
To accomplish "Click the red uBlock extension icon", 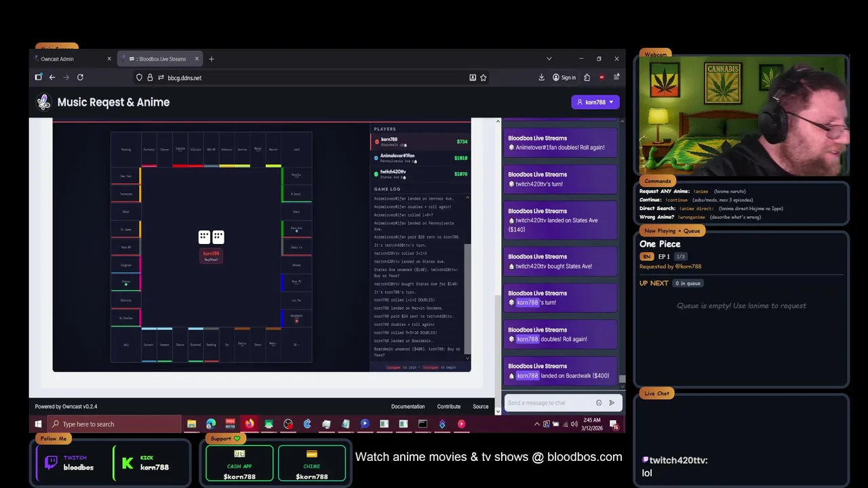I will 601,77.
